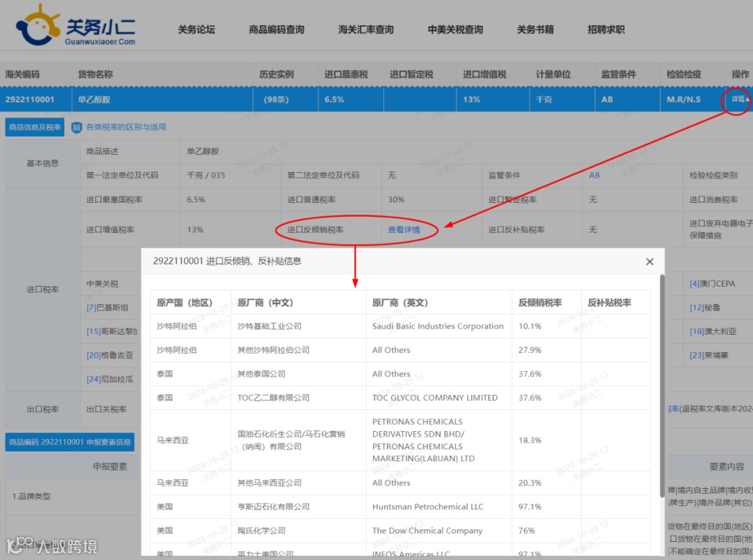Click Huntsman Petrochemical LLC cell
Image resolution: width=753 pixels, height=560 pixels.
(428, 507)
